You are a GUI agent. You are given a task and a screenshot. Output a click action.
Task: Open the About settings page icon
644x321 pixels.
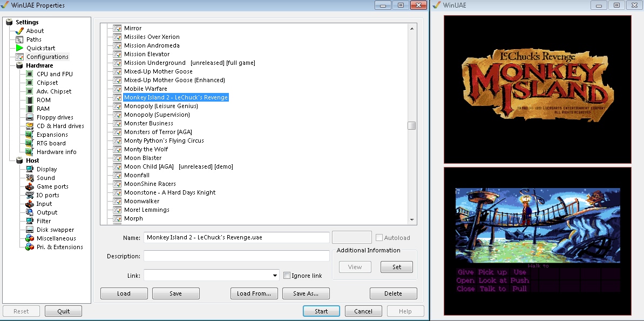[19, 31]
